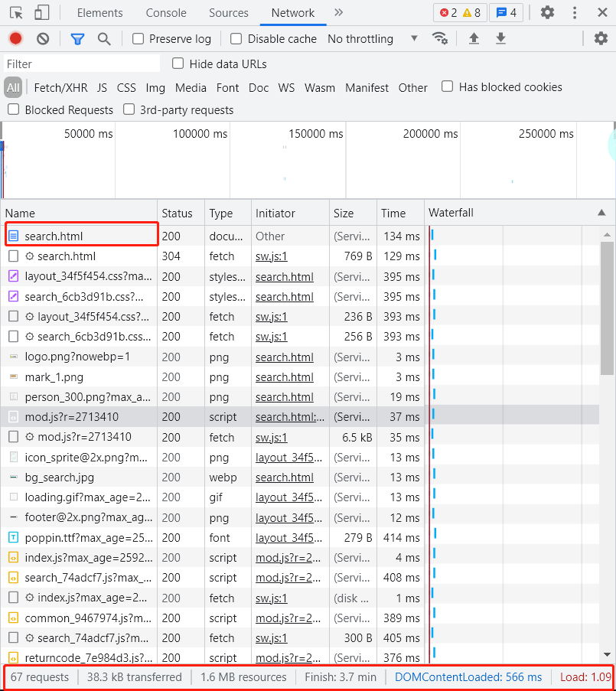Export HAR file download arrow
Screen dimensions: 616x691
click(x=500, y=39)
